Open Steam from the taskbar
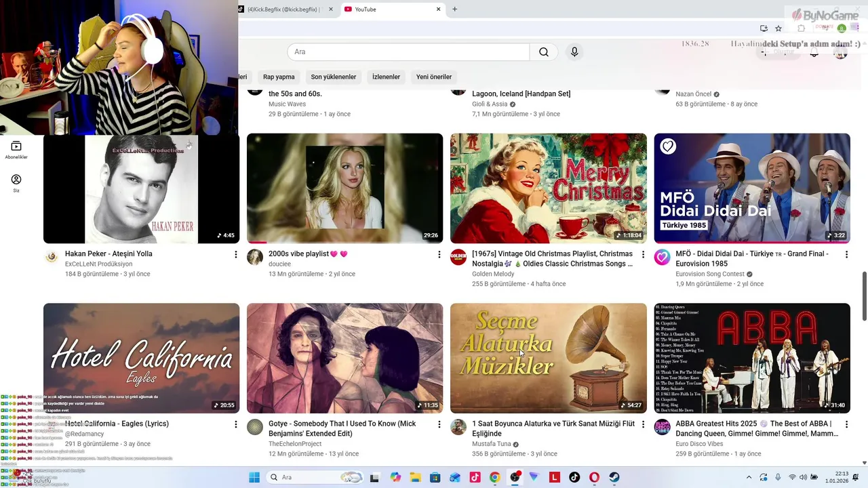Viewport: 868px width, 488px height. 614,477
